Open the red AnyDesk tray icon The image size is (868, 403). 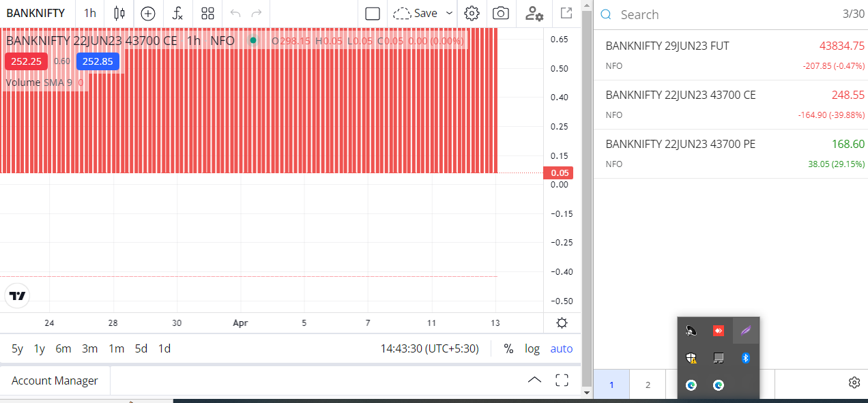click(x=718, y=331)
